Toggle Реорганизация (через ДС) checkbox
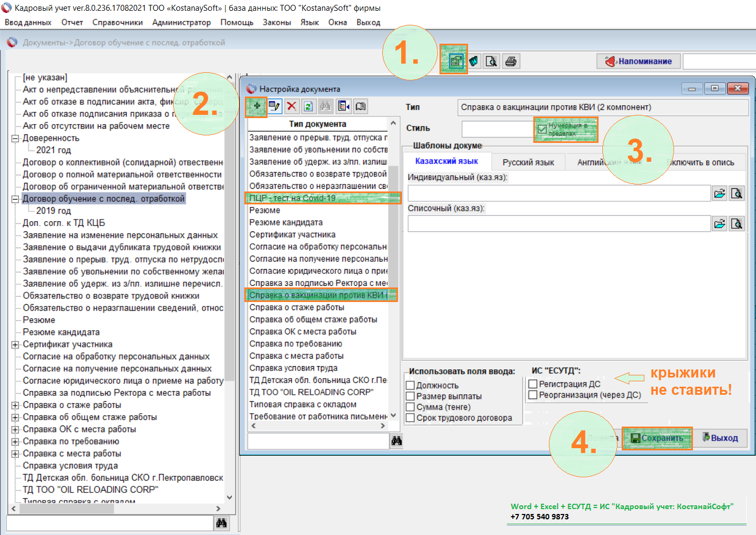Image resolution: width=756 pixels, height=535 pixels. (x=533, y=395)
